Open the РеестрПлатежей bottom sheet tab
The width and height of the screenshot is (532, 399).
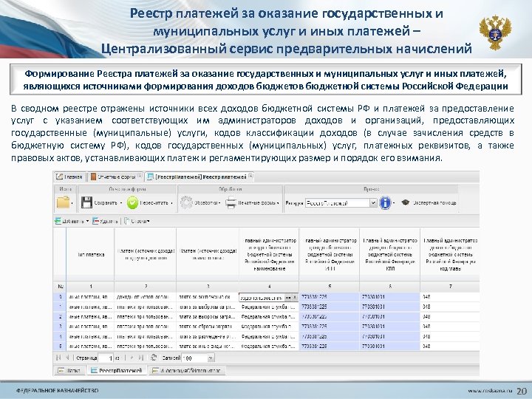pyautogui.click(x=117, y=370)
